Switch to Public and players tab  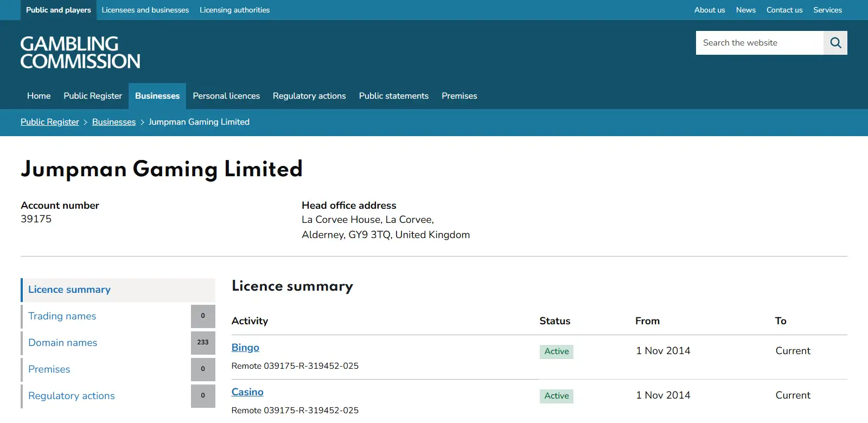59,10
